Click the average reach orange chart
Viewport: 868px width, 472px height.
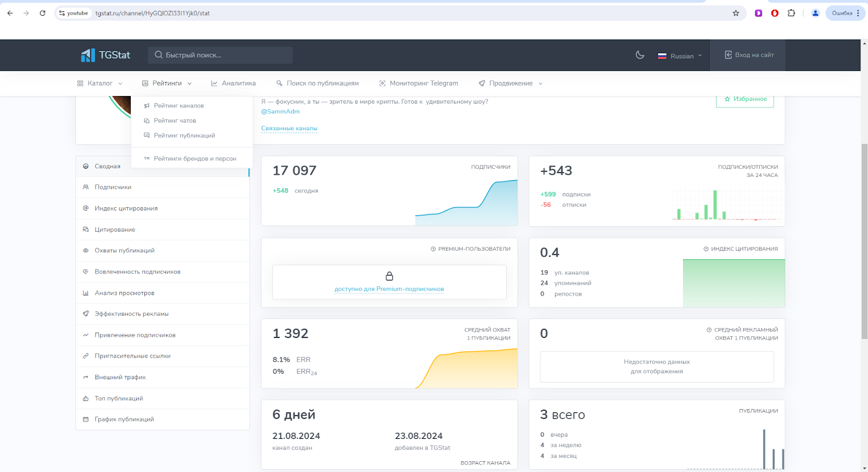click(x=467, y=368)
